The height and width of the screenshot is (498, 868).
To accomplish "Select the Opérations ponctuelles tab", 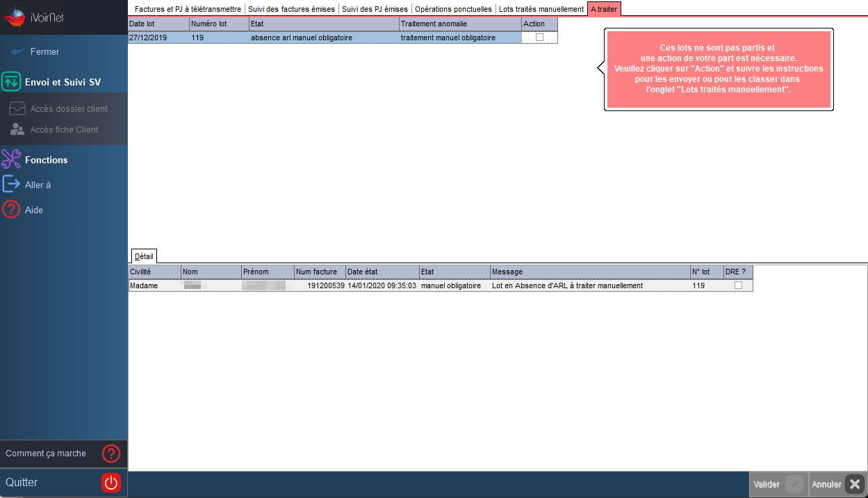I will click(453, 9).
